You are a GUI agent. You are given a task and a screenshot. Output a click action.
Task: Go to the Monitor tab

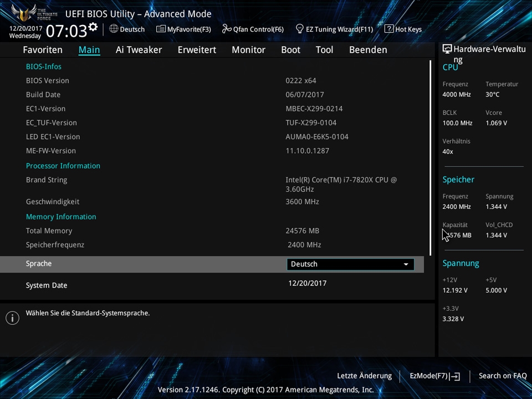(x=249, y=50)
